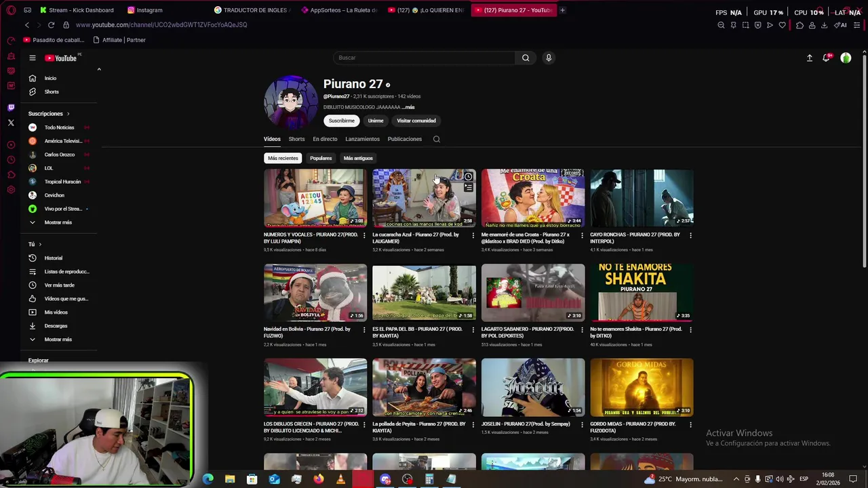Image resolution: width=868 pixels, height=488 pixels.
Task: Select the Más antiguos filter chip
Action: (358, 158)
